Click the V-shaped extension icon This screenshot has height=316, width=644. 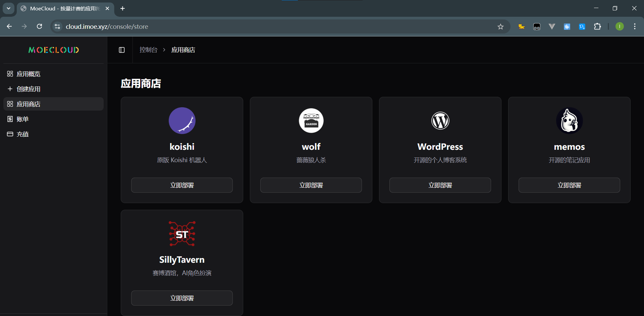[552, 26]
